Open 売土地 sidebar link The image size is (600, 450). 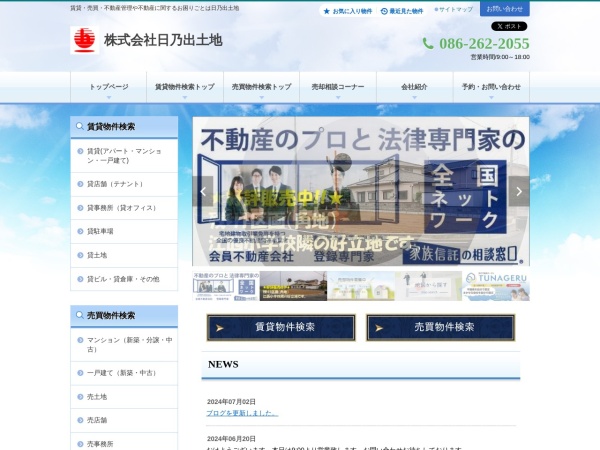[124, 397]
